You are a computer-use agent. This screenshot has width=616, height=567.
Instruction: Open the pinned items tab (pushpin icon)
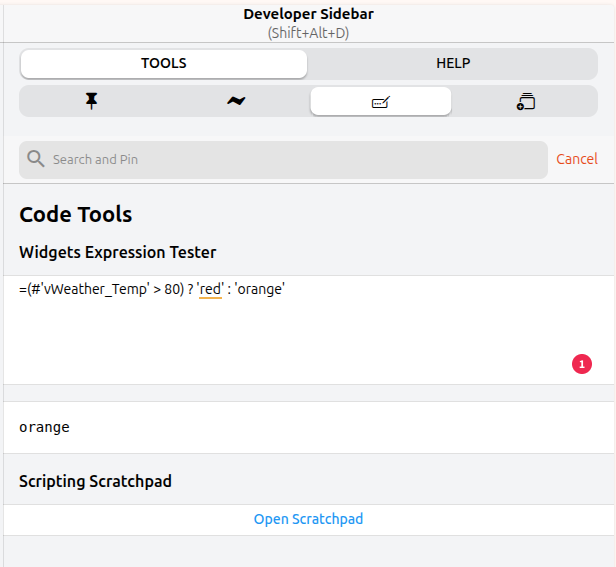(x=92, y=101)
